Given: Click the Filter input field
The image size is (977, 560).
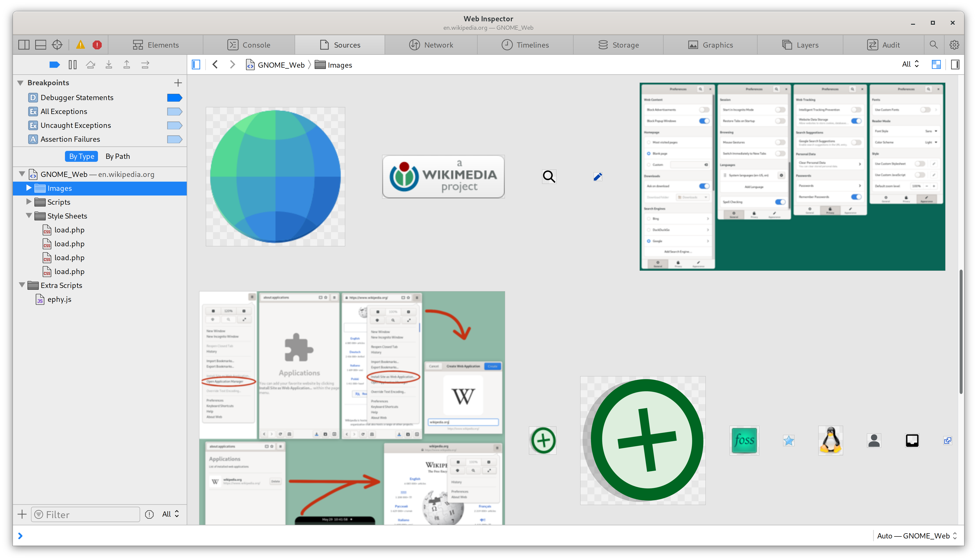Looking at the screenshot, I should (x=85, y=515).
